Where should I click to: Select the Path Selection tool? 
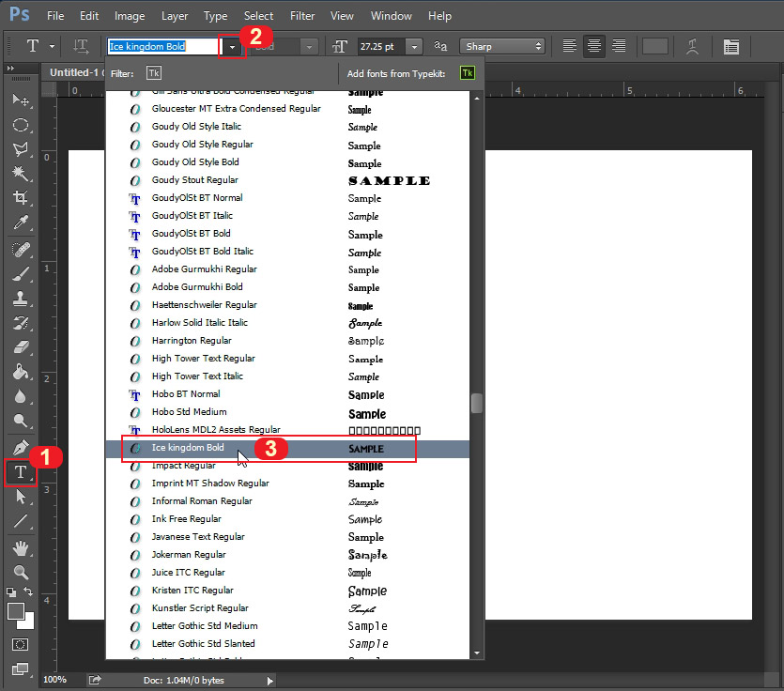pyautogui.click(x=21, y=497)
